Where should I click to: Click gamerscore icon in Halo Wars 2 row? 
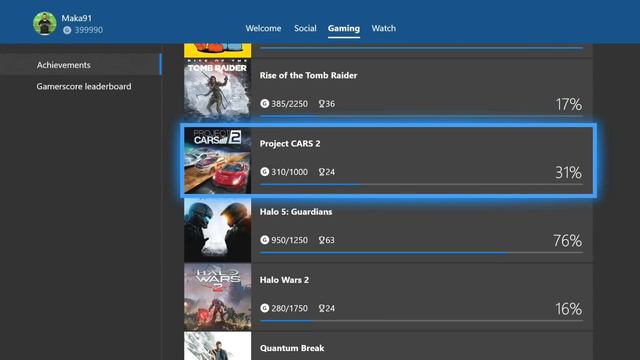pyautogui.click(x=264, y=308)
